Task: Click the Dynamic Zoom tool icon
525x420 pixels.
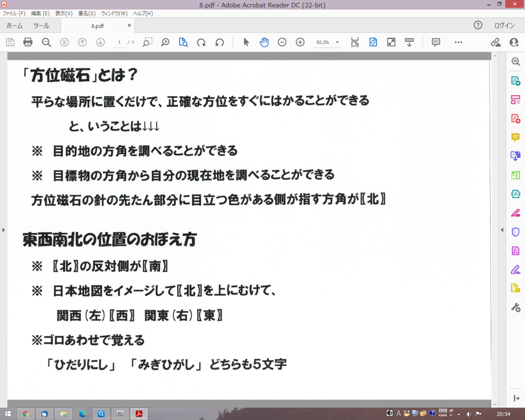Action: pyautogui.click(x=165, y=42)
